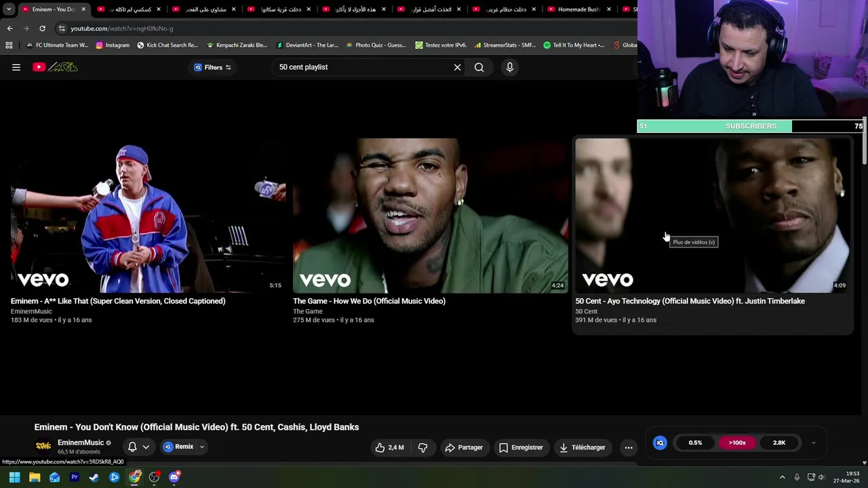The width and height of the screenshot is (868, 488).
Task: Go back with the browser back arrow
Action: [9, 28]
